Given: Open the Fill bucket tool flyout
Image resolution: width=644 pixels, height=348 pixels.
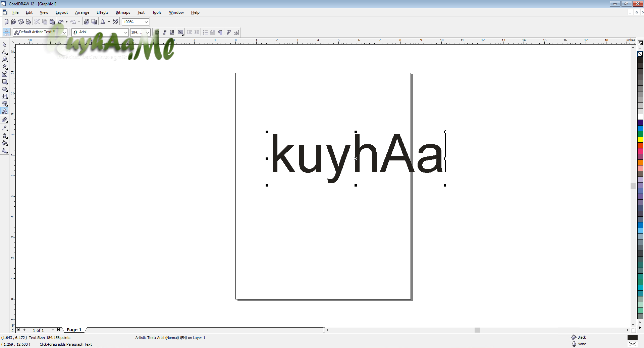Looking at the screenshot, I should click(x=4, y=143).
